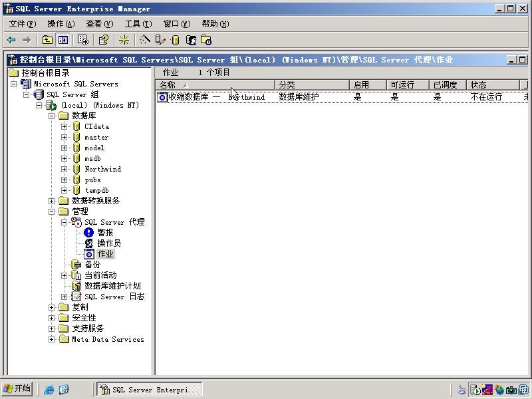Select the msdb database cylinder icon
532x399 pixels.
tap(76, 158)
